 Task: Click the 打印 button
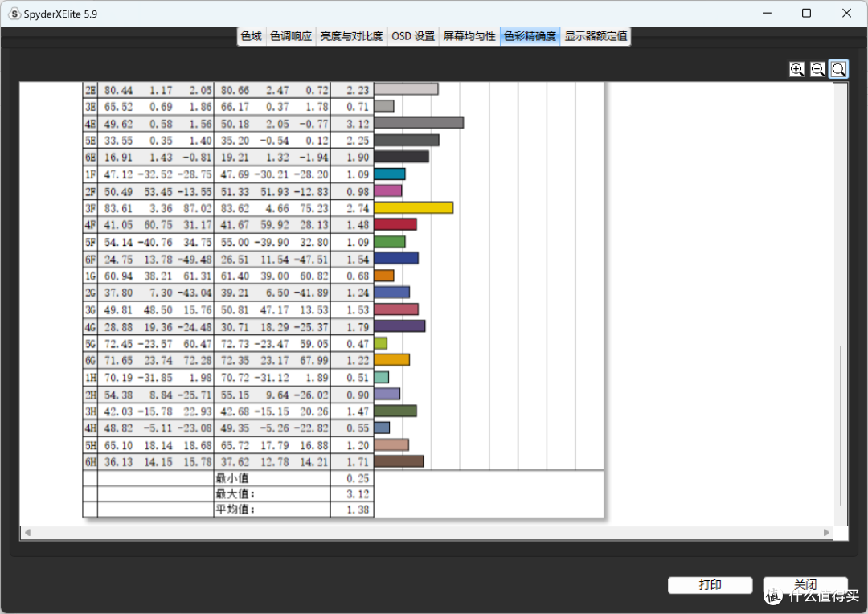[710, 585]
